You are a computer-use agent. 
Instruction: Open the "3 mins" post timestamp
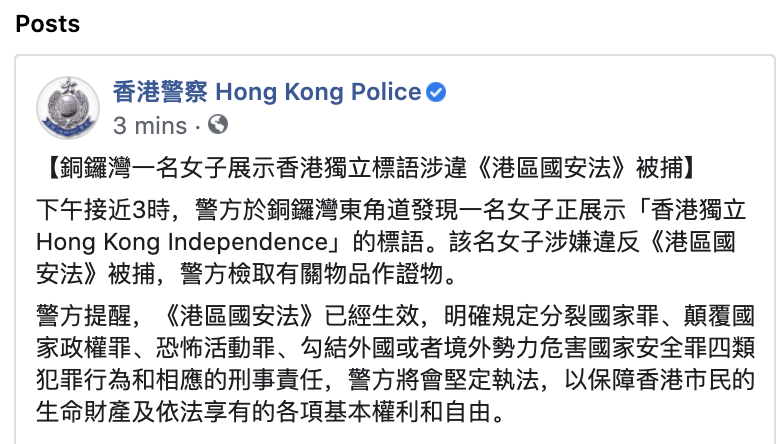[149, 125]
